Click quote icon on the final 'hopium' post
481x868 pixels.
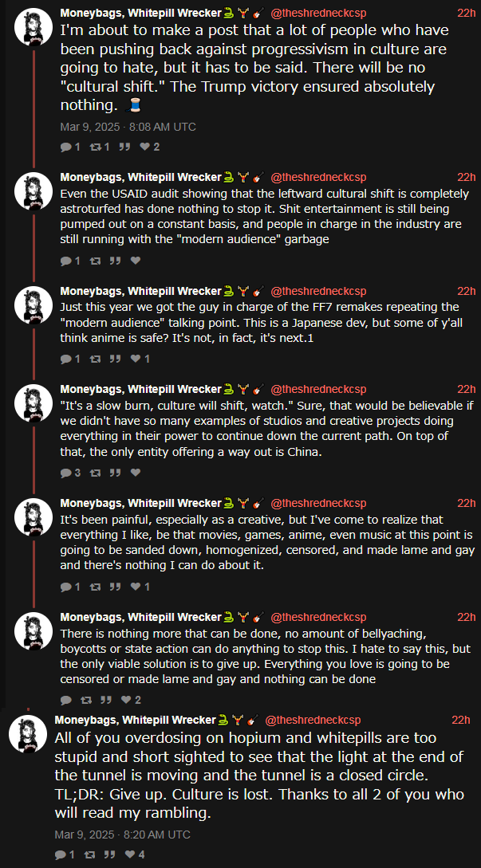coord(108,854)
